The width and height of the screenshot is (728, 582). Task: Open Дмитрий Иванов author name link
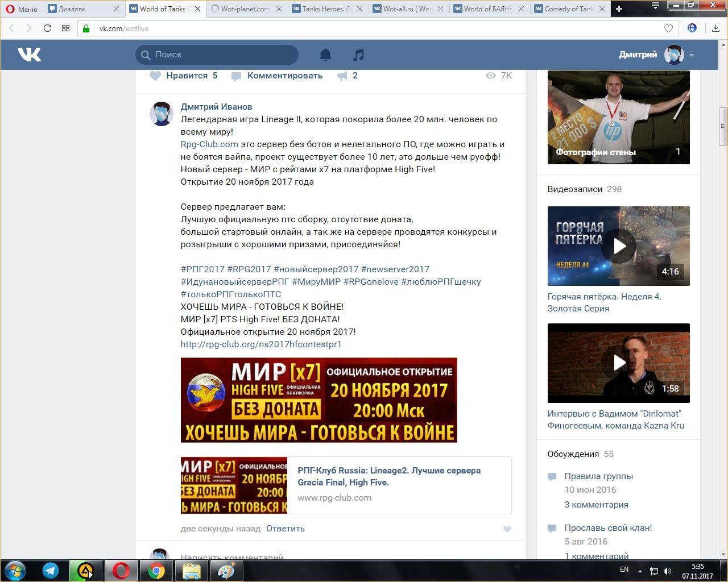point(216,107)
